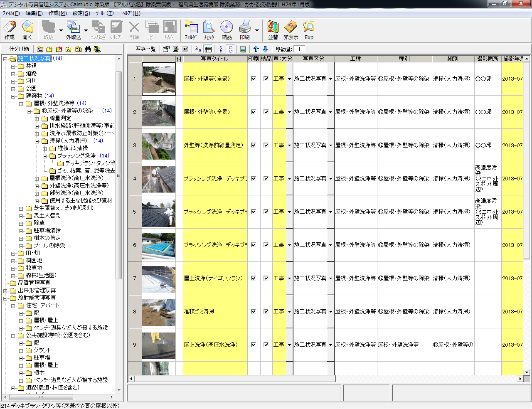Toggle 印刷 checkbox for 屋上洗浄(高圧水洗浄) row
Image resolution: width=532 pixels, height=409 pixels.
254,345
